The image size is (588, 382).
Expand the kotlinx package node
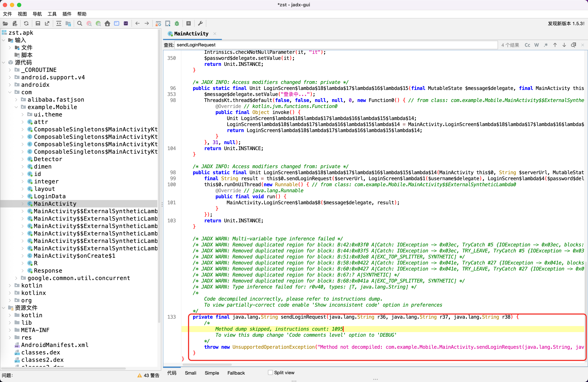click(x=10, y=293)
